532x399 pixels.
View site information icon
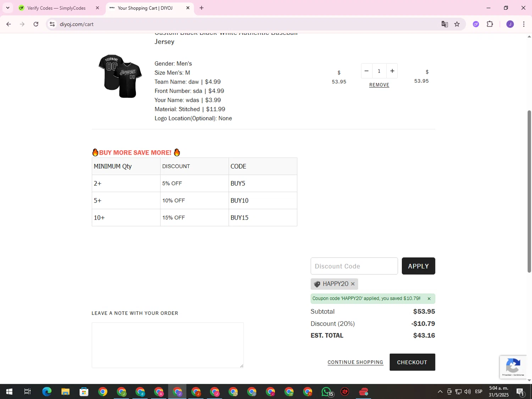coord(52,24)
